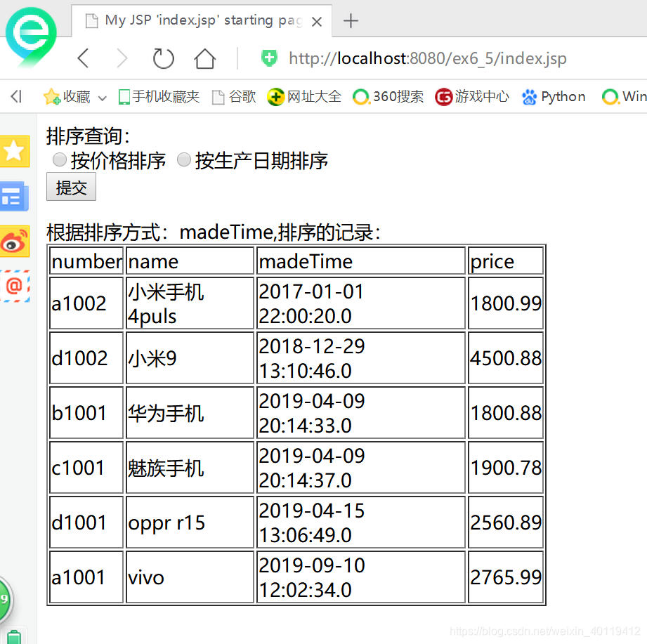647x644 pixels.
Task: Click the a1001 table cell
Action: (x=86, y=577)
